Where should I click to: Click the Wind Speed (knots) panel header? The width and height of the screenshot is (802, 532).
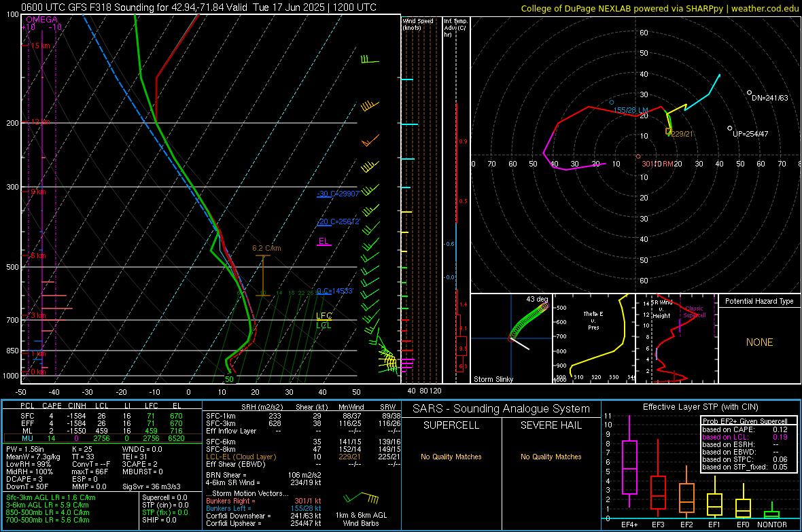tap(418, 24)
